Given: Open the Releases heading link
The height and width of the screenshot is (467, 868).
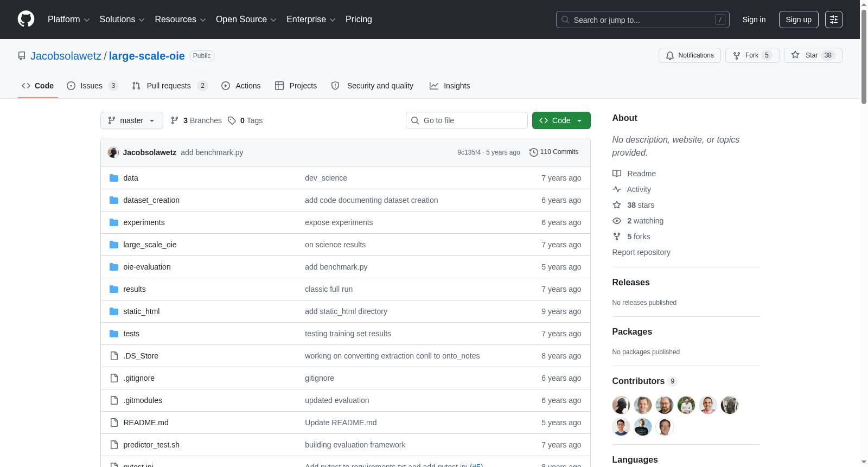Looking at the screenshot, I should click(x=631, y=283).
